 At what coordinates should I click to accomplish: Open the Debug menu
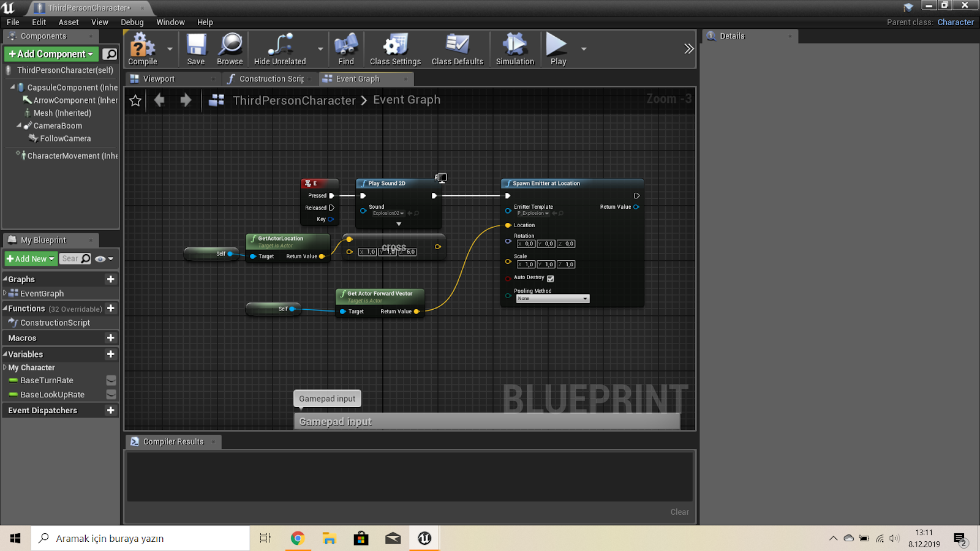[132, 22]
